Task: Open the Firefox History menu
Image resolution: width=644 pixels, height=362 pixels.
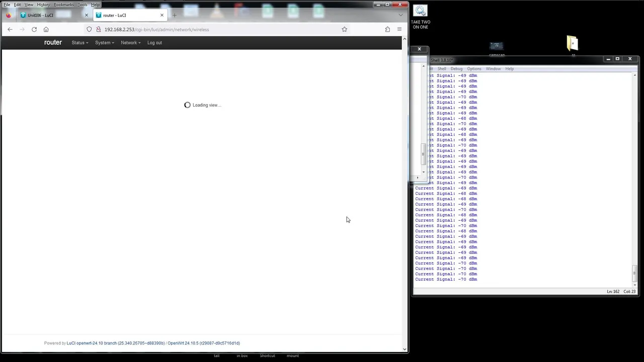Action: (44, 5)
